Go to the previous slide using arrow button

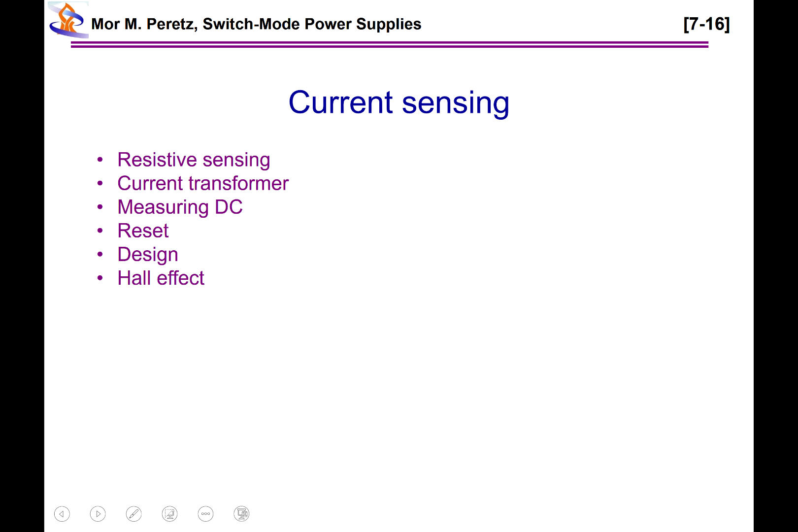tap(62, 514)
